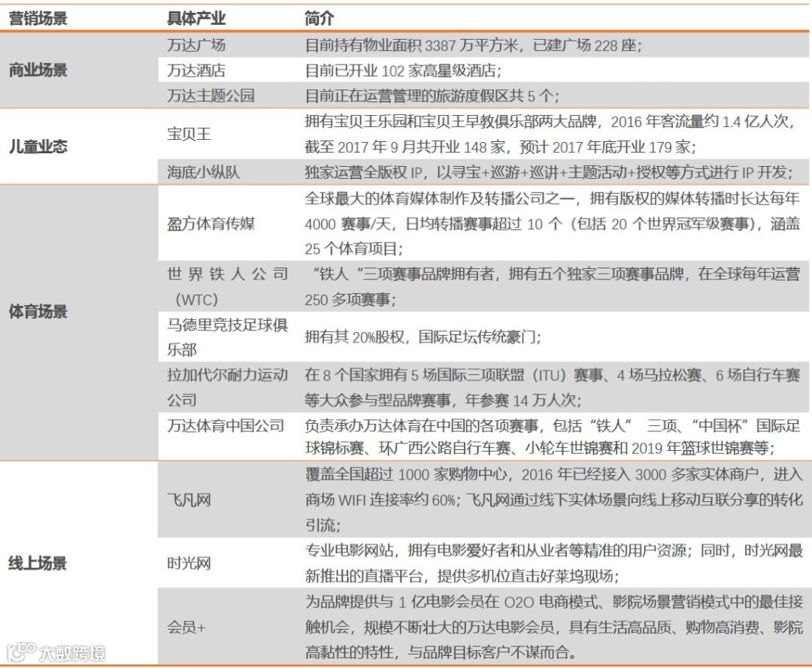Click the 简介 column header
The height and width of the screenshot is (668, 812).
coord(319,19)
